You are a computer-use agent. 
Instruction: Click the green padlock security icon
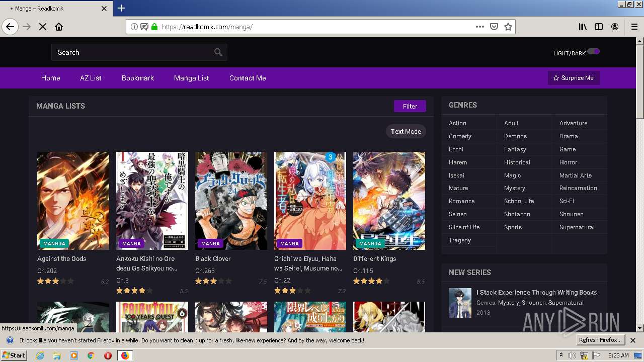point(154,27)
